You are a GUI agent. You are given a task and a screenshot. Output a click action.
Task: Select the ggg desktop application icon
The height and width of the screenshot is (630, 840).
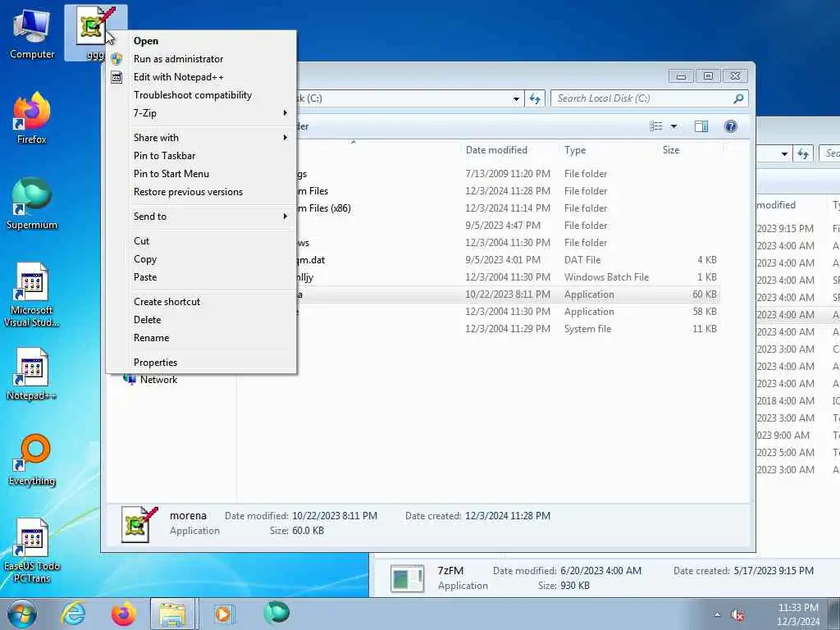point(95,32)
